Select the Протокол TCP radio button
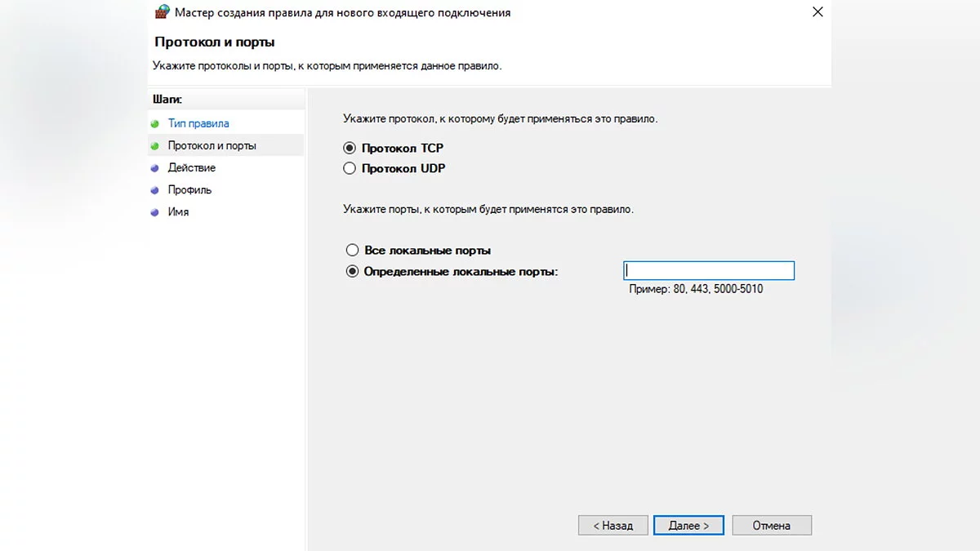This screenshot has height=551, width=980. click(350, 149)
